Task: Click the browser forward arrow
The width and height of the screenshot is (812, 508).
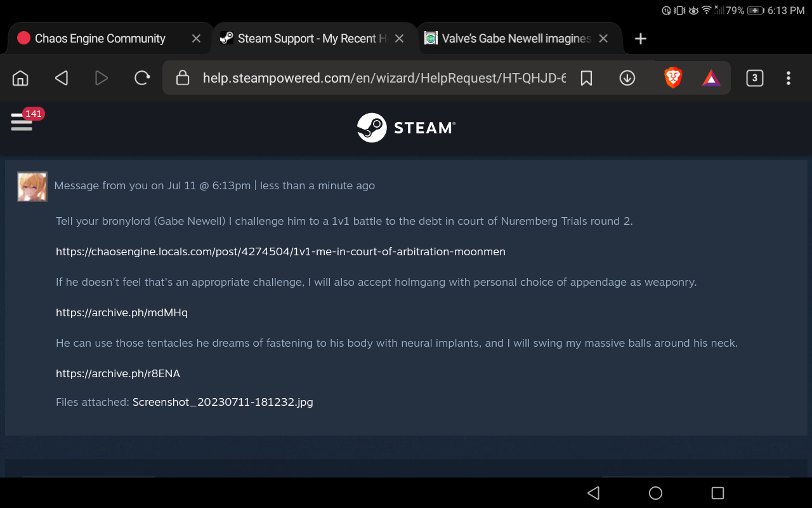Action: click(101, 78)
